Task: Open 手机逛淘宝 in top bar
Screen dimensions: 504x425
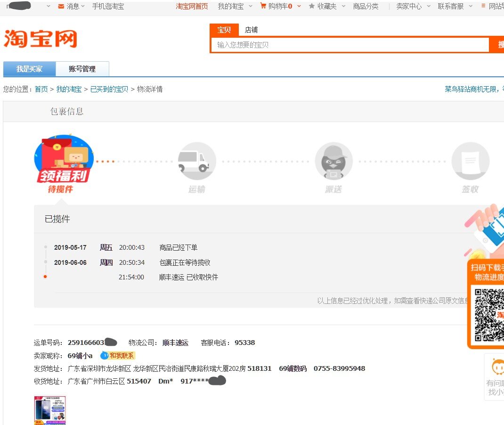Action: [108, 6]
